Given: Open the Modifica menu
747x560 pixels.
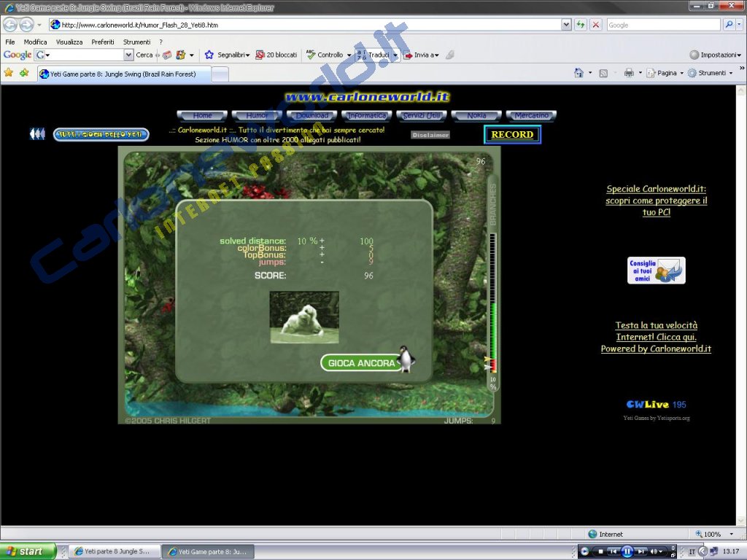Looking at the screenshot, I should (x=35, y=42).
